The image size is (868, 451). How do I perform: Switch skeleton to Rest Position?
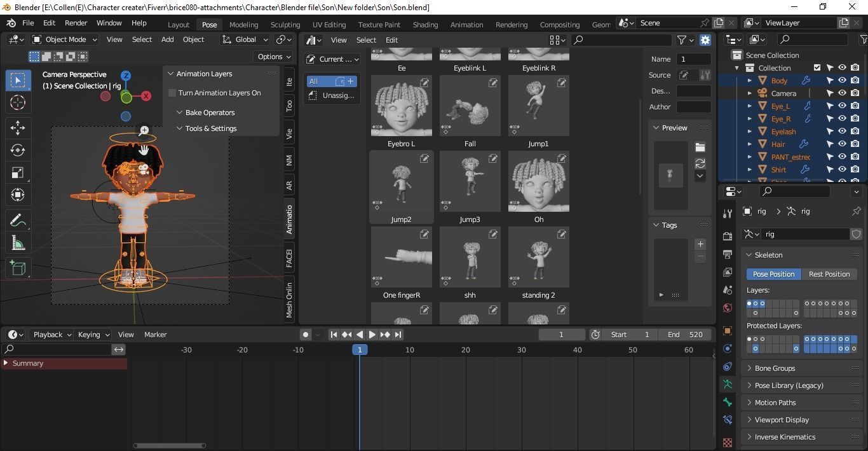click(x=829, y=274)
